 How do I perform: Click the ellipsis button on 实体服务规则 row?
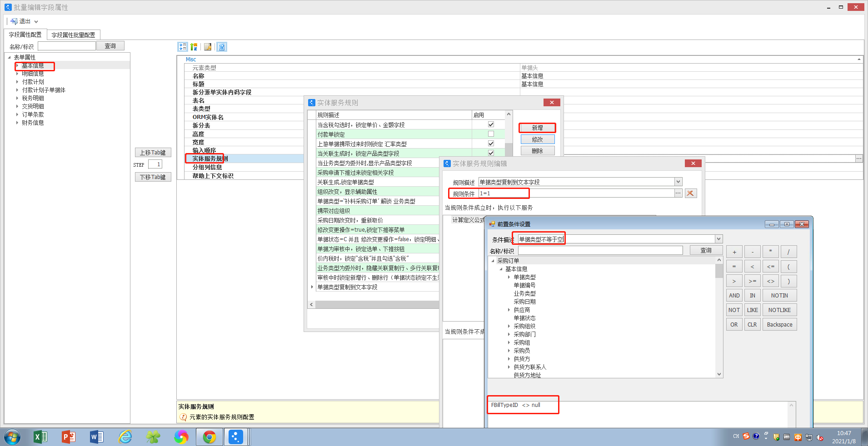(858, 159)
